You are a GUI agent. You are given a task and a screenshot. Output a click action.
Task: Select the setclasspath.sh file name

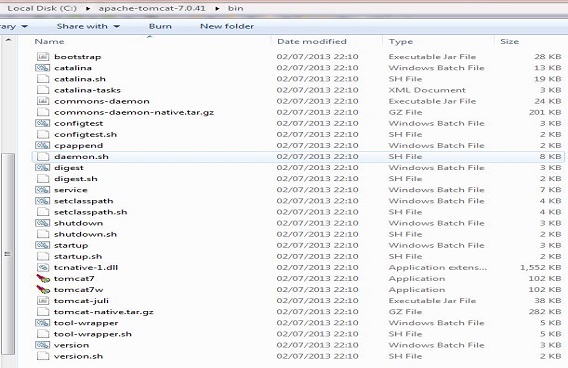coord(91,212)
